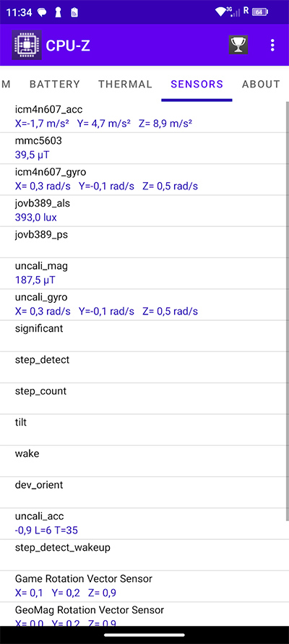Screen dimensions: 289x644
Task: Click the vertical scrollbar on the right
Action: 287,311
